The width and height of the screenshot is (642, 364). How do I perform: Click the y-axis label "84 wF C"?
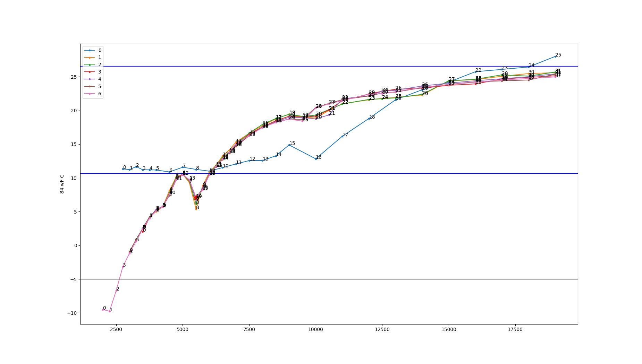pos(62,184)
